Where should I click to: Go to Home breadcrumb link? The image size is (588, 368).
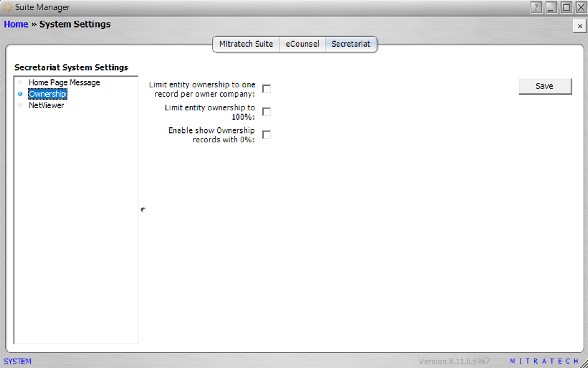pos(16,24)
